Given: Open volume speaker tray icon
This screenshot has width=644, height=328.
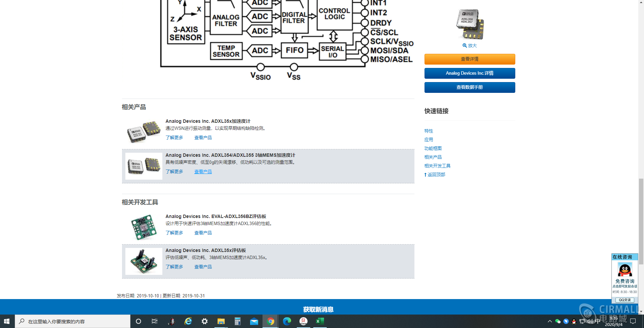Looking at the screenshot, I should 590,321.
